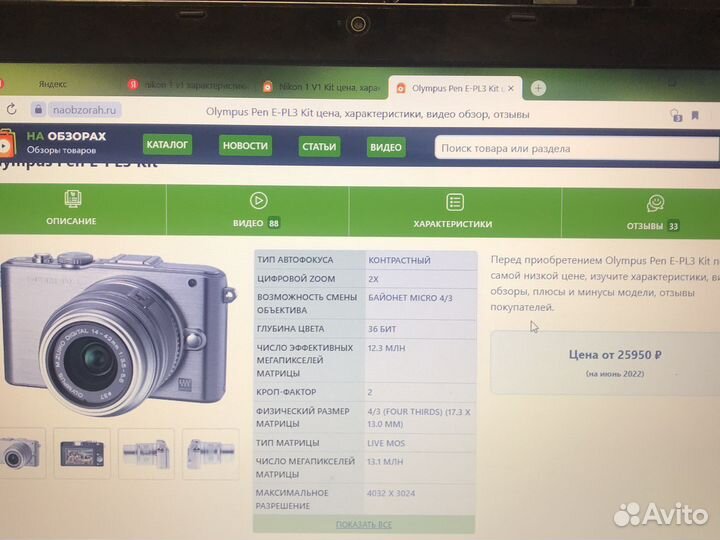Switch to the nikon 1 v1 характеристики tab

[187, 85]
